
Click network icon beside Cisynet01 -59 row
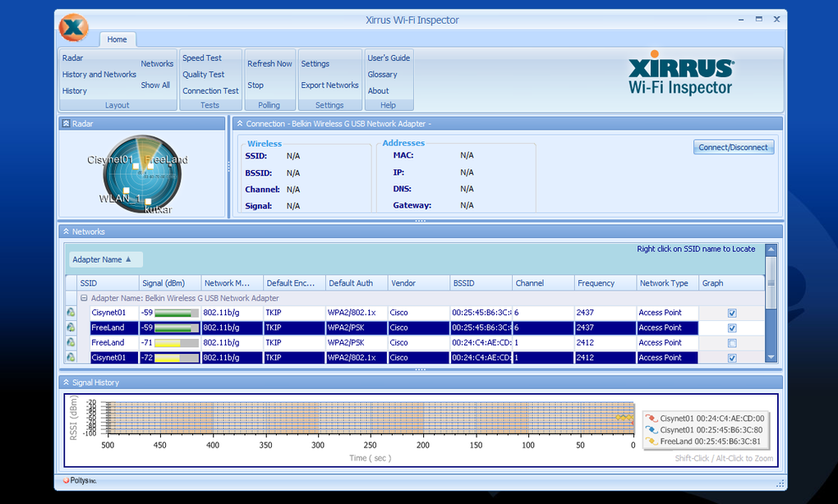point(71,312)
